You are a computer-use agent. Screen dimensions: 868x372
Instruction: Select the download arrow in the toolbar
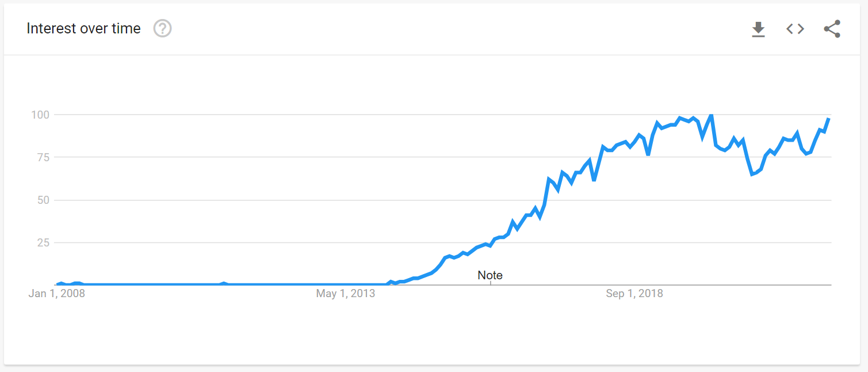click(758, 28)
